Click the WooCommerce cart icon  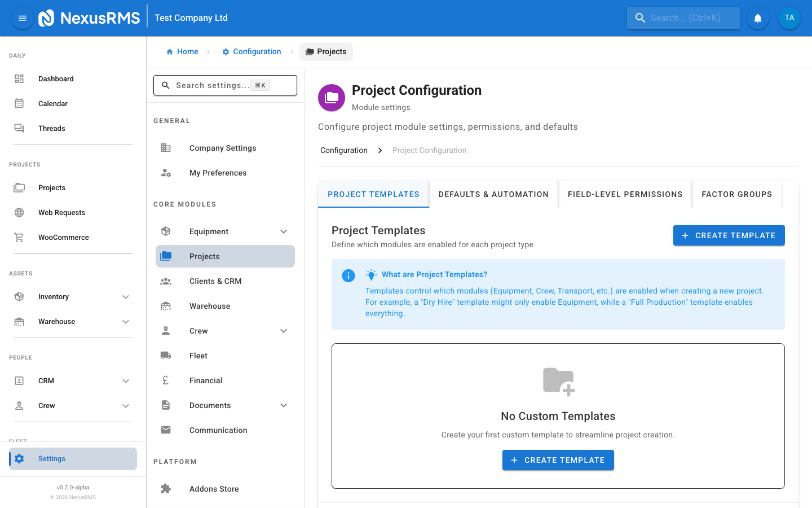coord(19,238)
